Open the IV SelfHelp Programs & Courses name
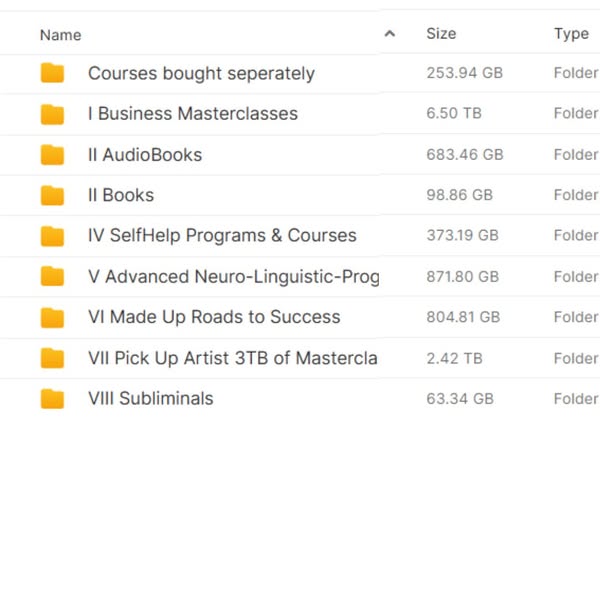Image resolution: width=600 pixels, height=600 pixels. coord(222,236)
